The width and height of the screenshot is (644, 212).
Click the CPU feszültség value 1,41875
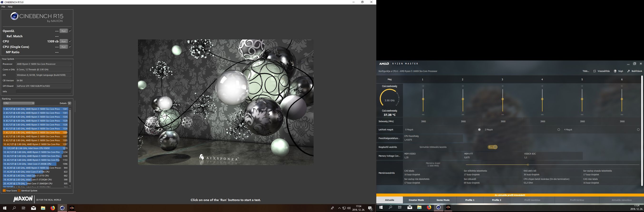[x=408, y=140]
